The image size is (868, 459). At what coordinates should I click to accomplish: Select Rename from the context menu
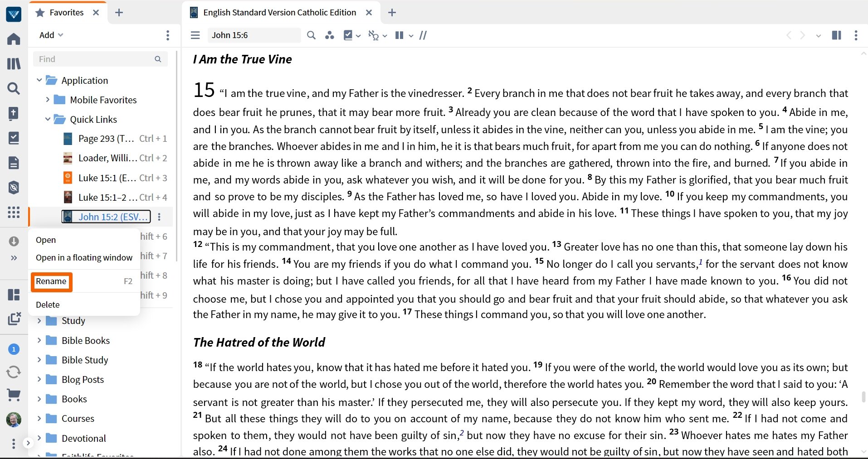[x=51, y=281]
